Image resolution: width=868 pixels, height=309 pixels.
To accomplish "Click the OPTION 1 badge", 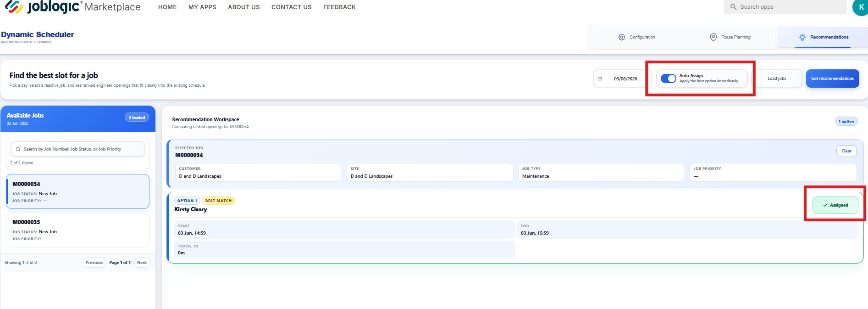I will [x=187, y=201].
